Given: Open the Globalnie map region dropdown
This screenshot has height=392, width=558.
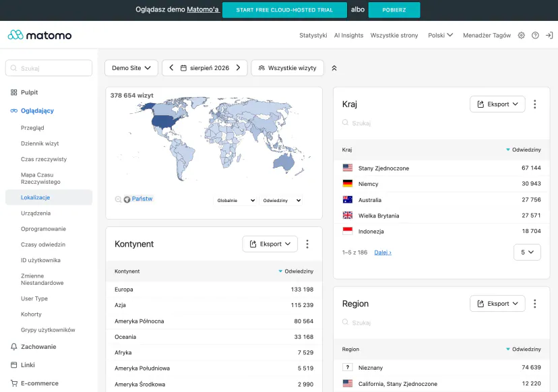Looking at the screenshot, I should pyautogui.click(x=235, y=201).
